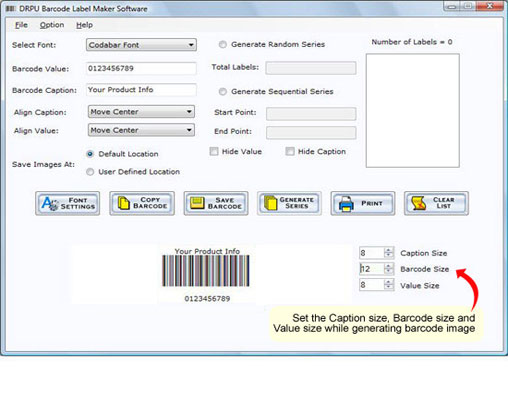
Task: Select Generate Random Series radio button
Action: coord(223,44)
